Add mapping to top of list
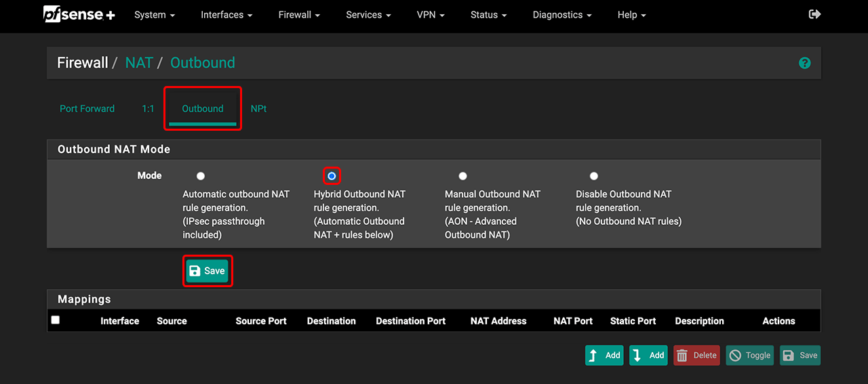This screenshot has width=868, height=384. (604, 356)
